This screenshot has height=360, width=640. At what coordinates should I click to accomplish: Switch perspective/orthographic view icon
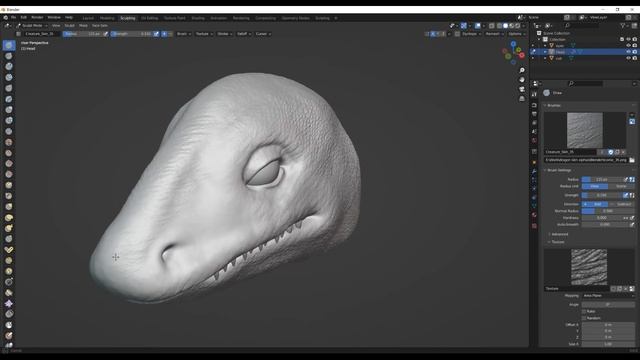522,99
